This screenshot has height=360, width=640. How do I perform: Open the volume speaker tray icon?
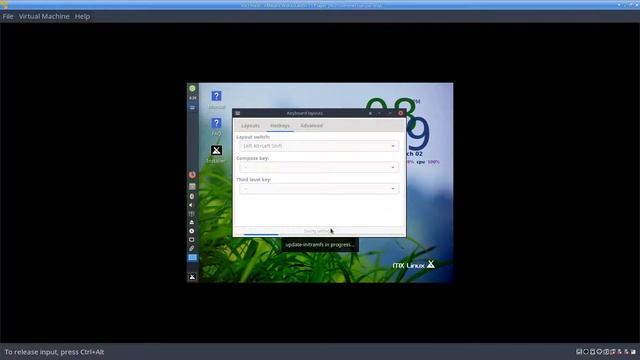(x=192, y=205)
